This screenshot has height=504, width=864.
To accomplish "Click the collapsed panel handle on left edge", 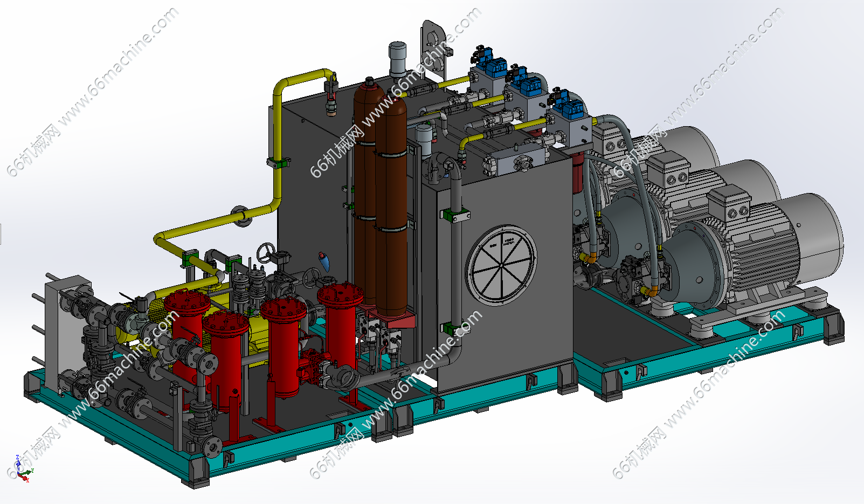I will click(1, 234).
